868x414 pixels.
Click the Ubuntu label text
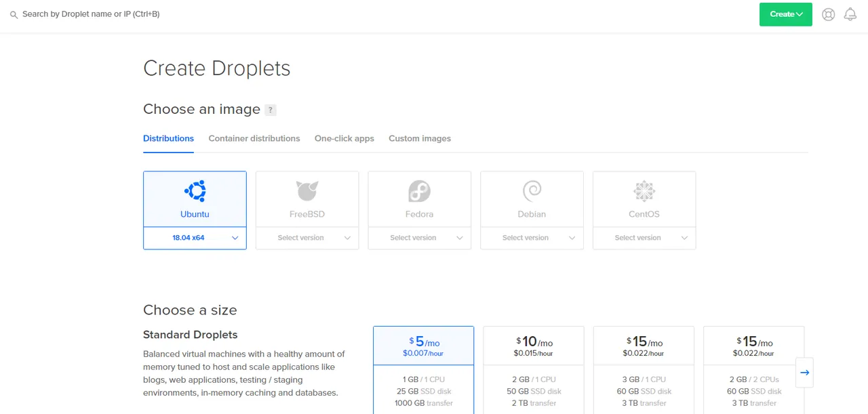click(x=195, y=214)
